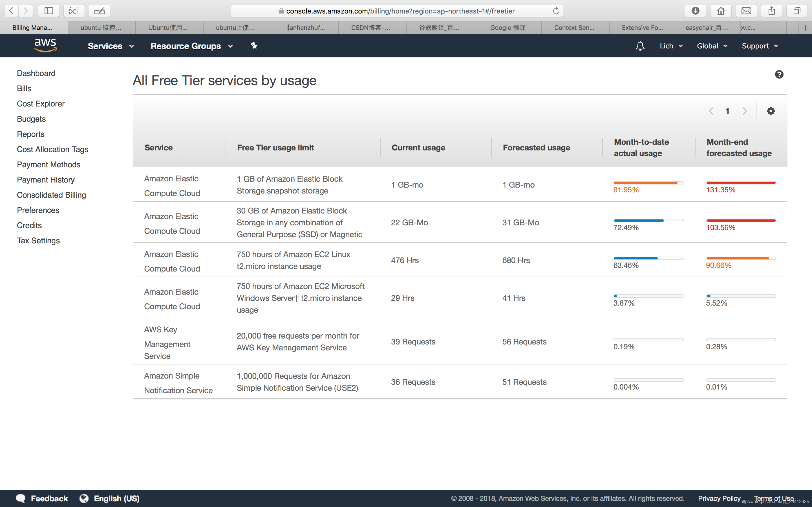Click the notification bell icon

640,46
